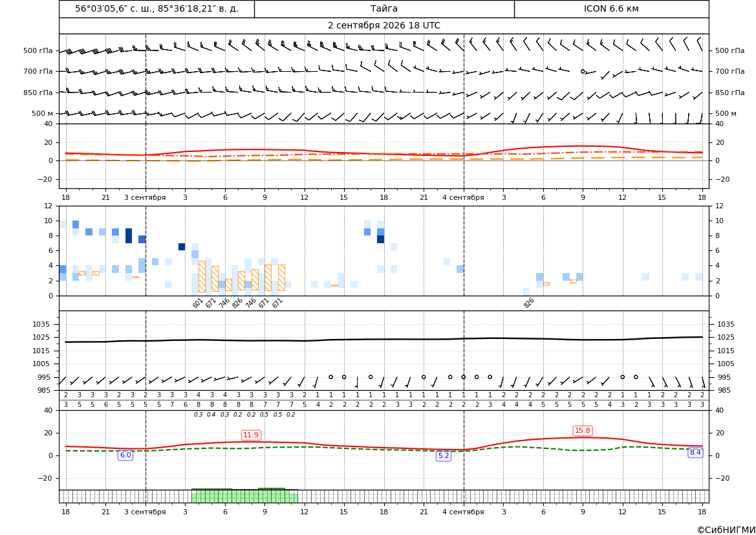Click the 500 гПа left axis label
This screenshot has height=535, width=756.
tap(38, 50)
